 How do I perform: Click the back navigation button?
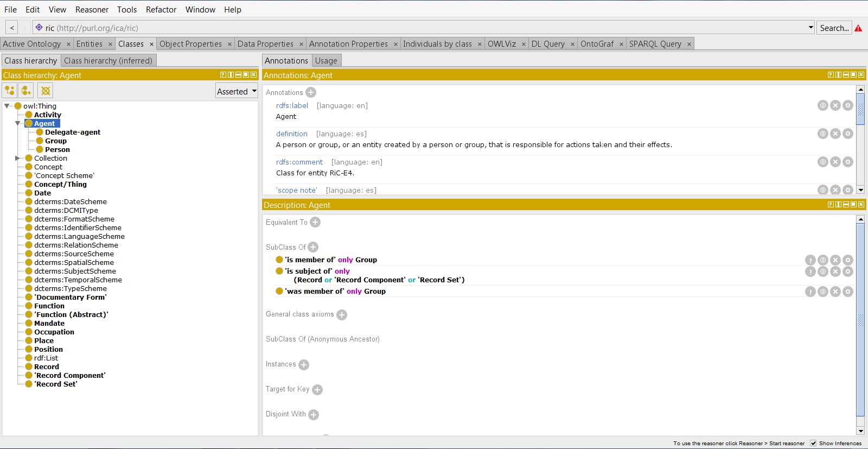12,28
